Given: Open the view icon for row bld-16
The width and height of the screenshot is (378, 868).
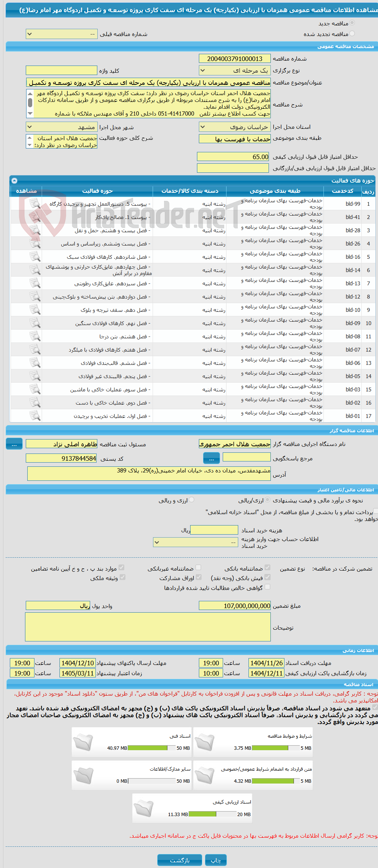Looking at the screenshot, I should click(x=35, y=257).
